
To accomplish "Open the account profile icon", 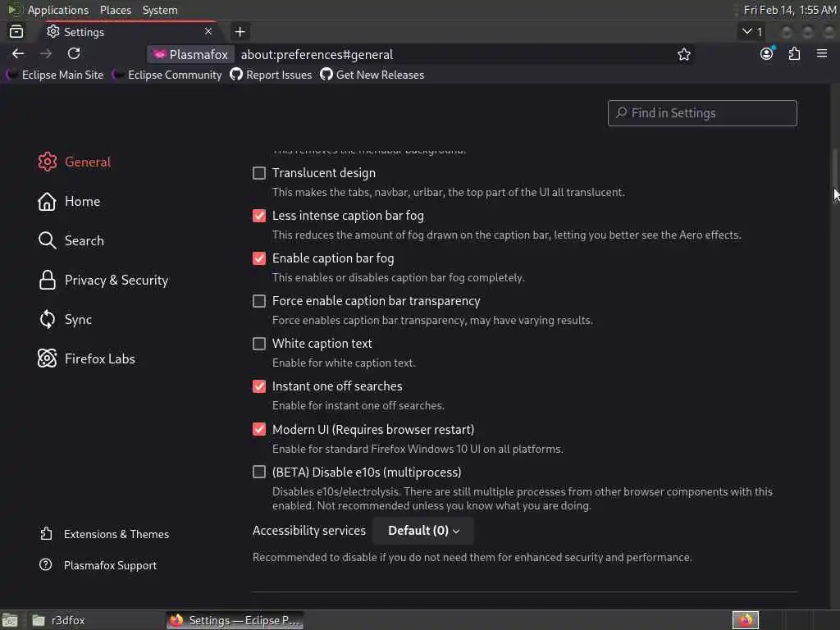I will tap(767, 53).
